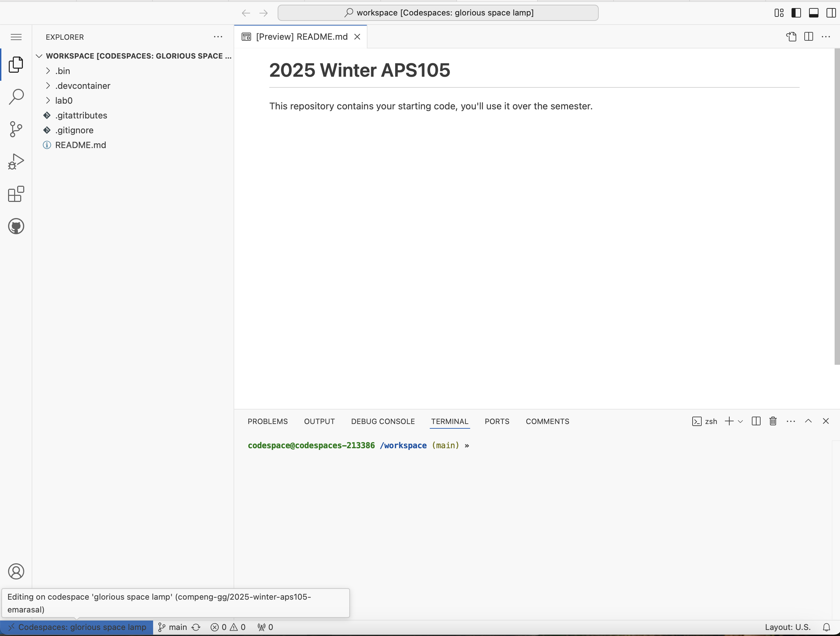Switch to the DEBUG CONSOLE tab
840x636 pixels.
[383, 421]
